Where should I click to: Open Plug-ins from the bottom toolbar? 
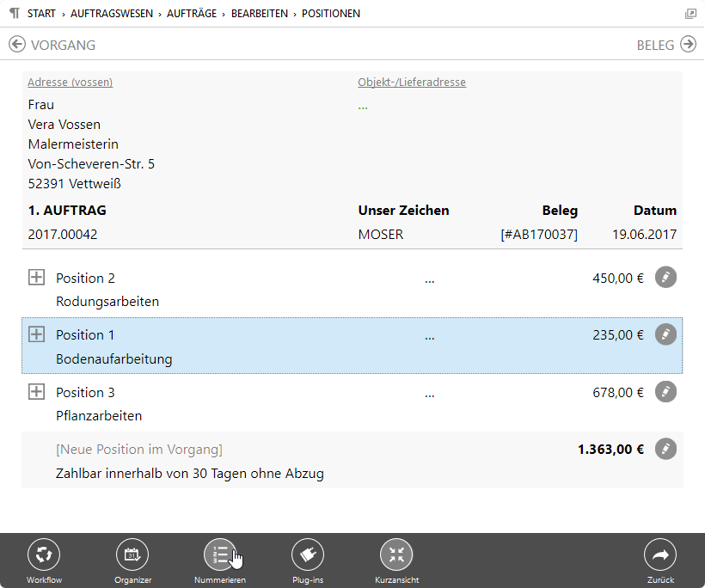point(308,555)
